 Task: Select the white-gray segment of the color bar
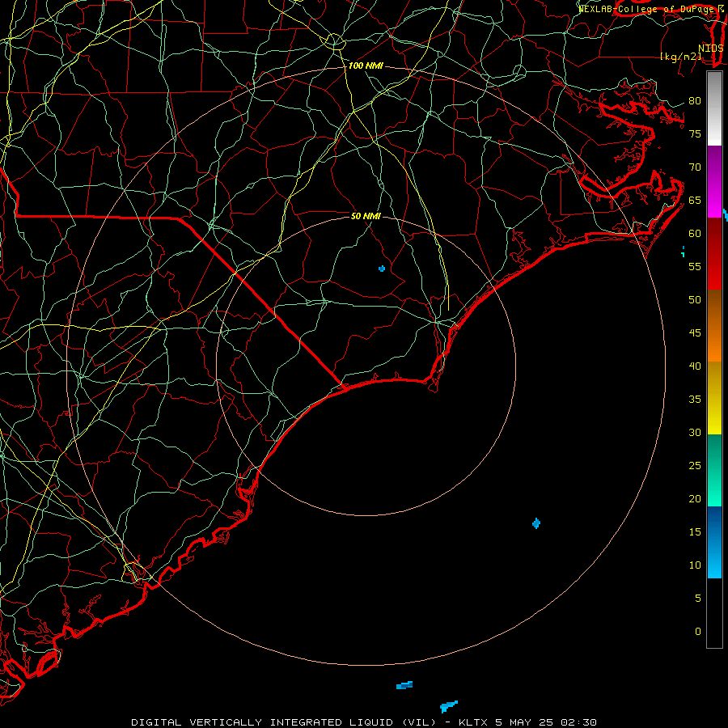[714, 108]
